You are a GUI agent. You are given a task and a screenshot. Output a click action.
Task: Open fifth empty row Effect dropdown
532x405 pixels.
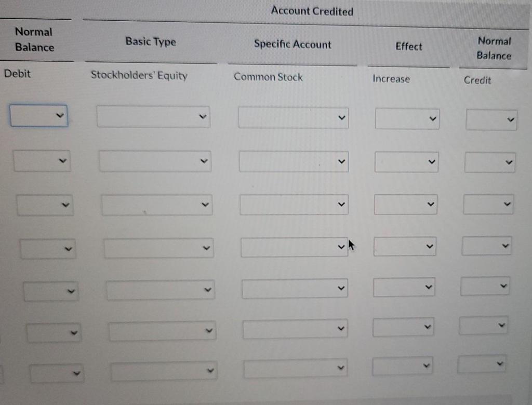click(x=404, y=287)
